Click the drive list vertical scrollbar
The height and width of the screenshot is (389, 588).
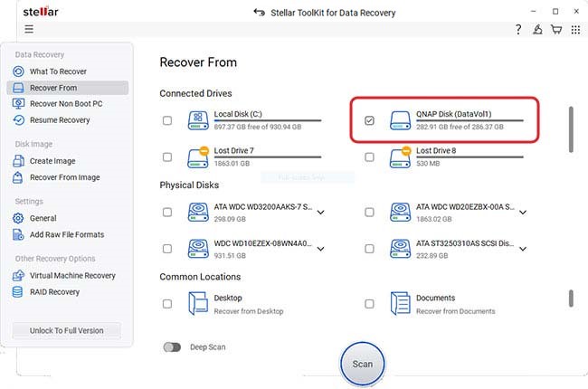[x=570, y=129]
